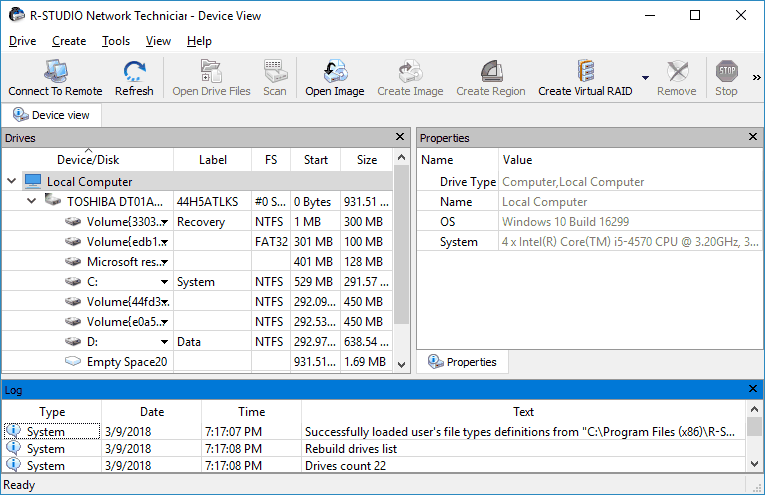Viewport: 765px width, 495px height.
Task: Open the Tools menu
Action: pos(116,41)
